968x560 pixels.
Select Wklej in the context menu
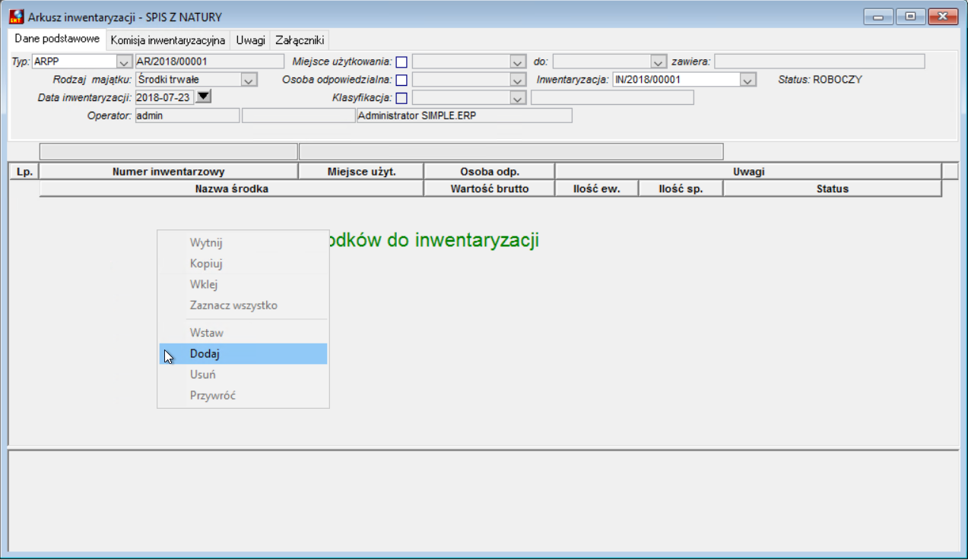pos(243,285)
